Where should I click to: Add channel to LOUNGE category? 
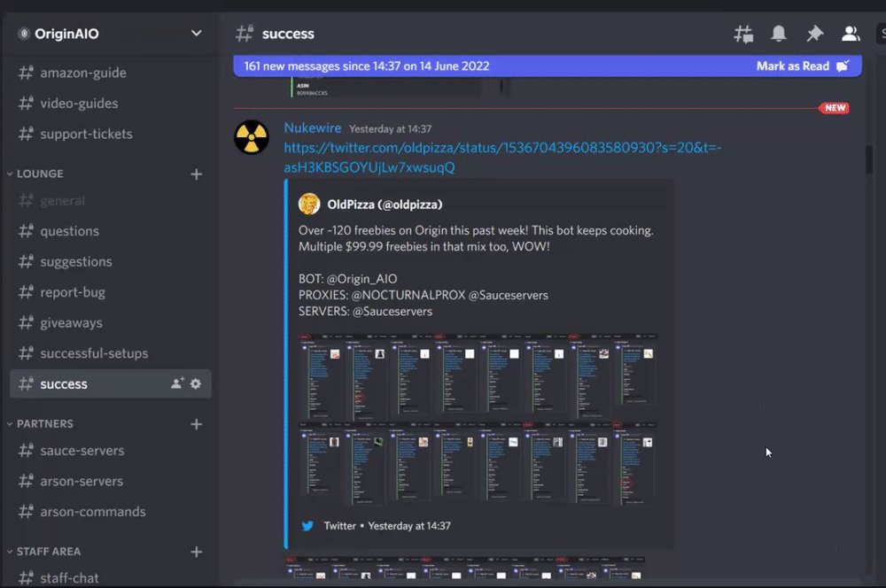(x=196, y=174)
